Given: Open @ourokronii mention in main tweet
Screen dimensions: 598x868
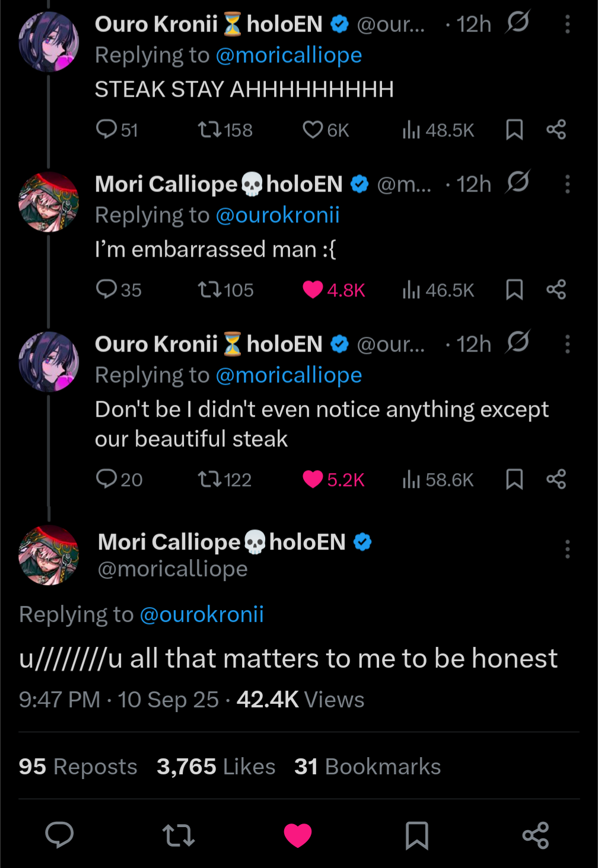Looking at the screenshot, I should click(x=202, y=614).
